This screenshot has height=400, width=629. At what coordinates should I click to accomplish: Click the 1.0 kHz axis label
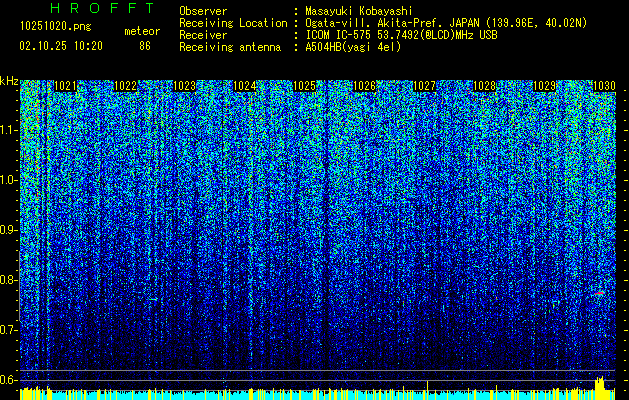9,180
